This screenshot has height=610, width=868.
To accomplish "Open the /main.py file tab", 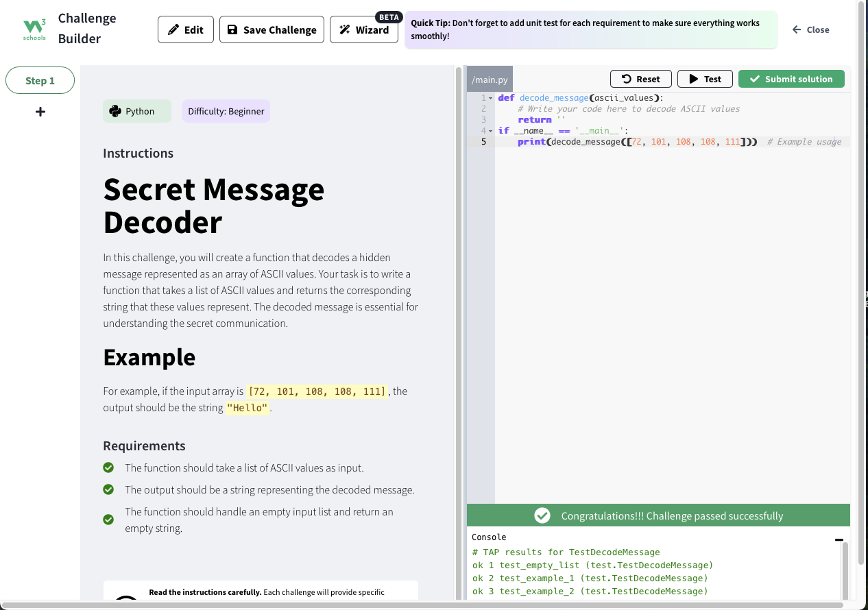I will [489, 80].
